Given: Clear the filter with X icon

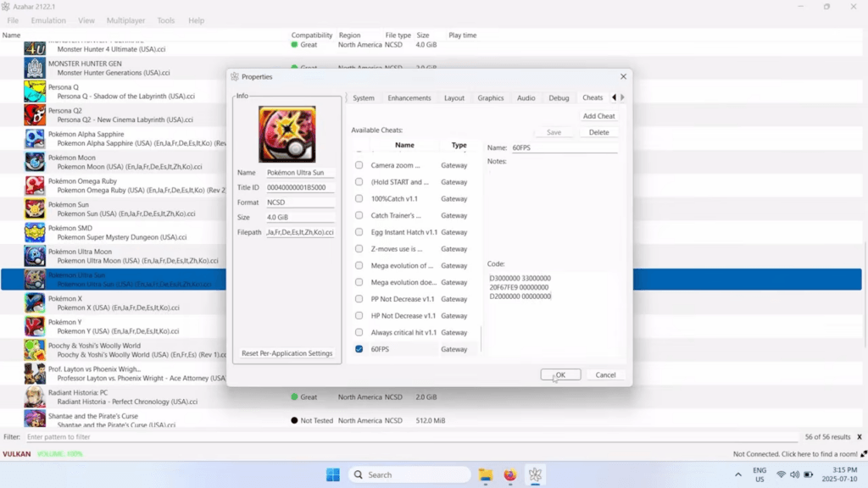Looking at the screenshot, I should point(860,437).
